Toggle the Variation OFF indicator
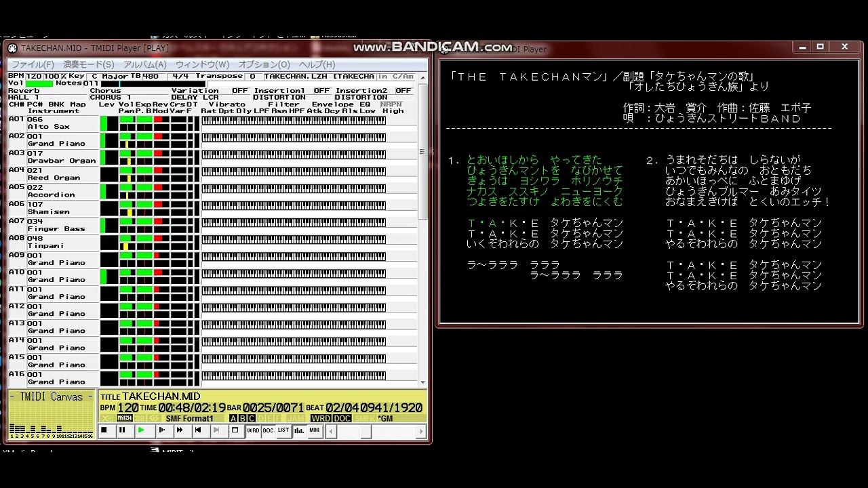 (241, 91)
